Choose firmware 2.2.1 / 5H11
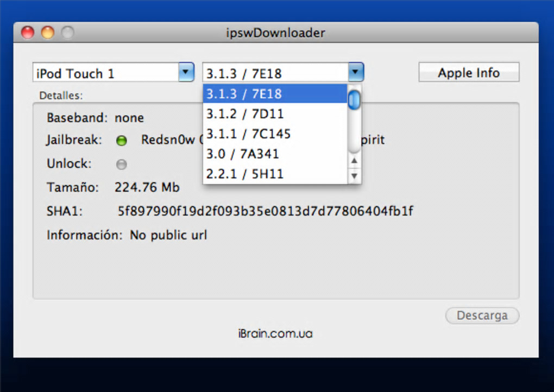Screen dimensions: 554x392 coord(275,174)
